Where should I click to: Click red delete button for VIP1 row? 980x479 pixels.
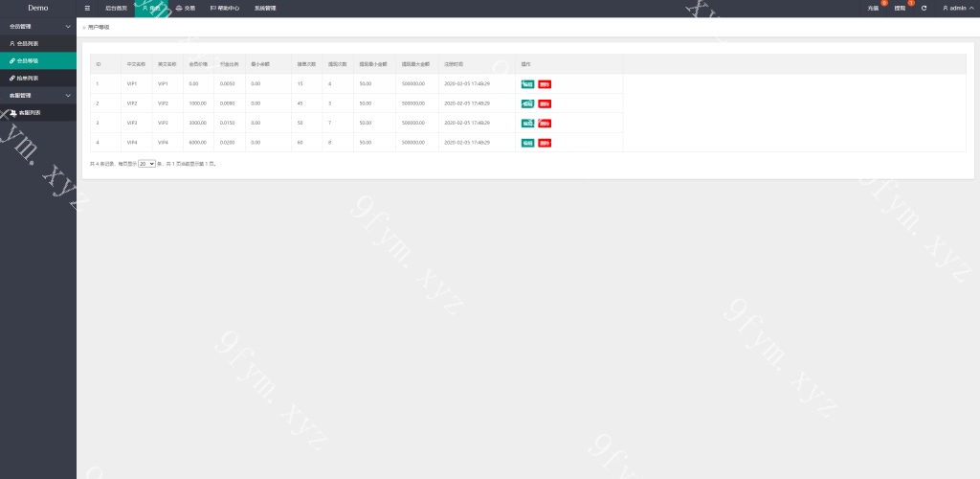pyautogui.click(x=545, y=83)
